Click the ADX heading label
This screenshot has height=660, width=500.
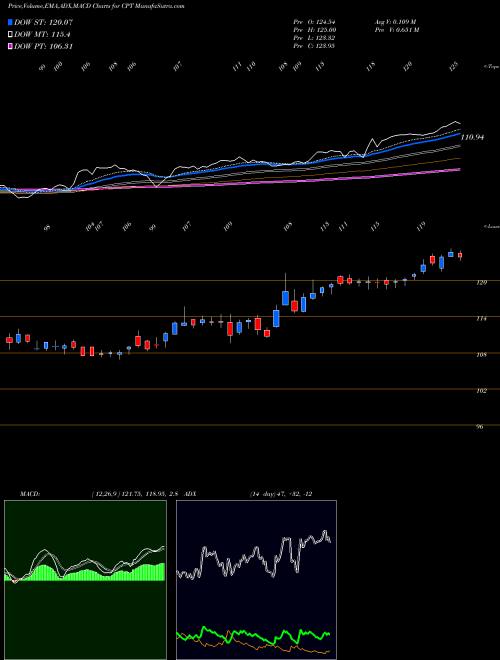[190, 494]
